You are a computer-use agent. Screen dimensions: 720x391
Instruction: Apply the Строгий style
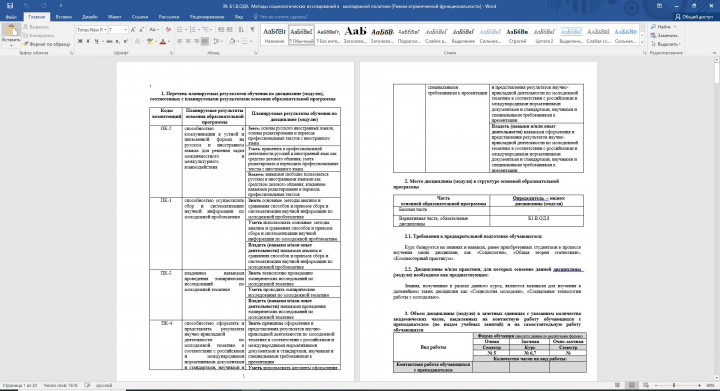point(517,35)
